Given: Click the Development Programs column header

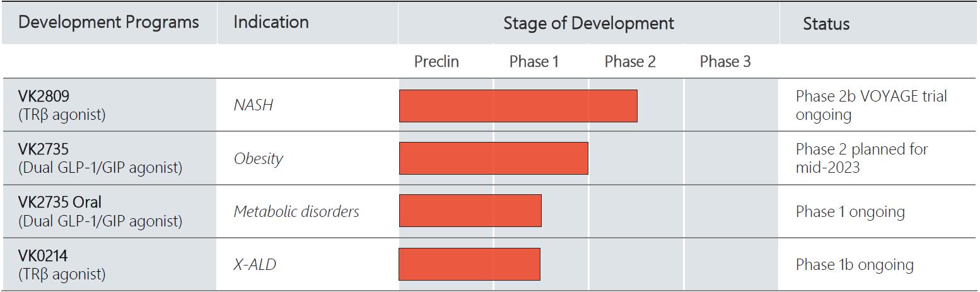Looking at the screenshot, I should click(108, 23).
